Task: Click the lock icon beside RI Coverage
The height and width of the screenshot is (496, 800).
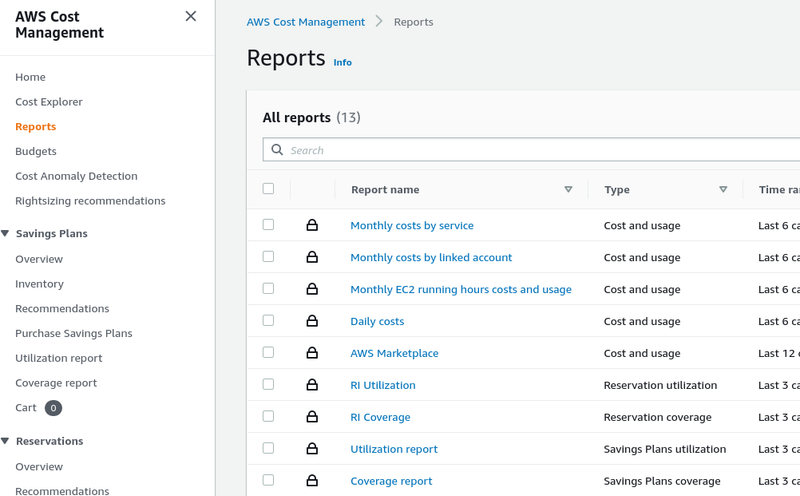Action: click(312, 417)
